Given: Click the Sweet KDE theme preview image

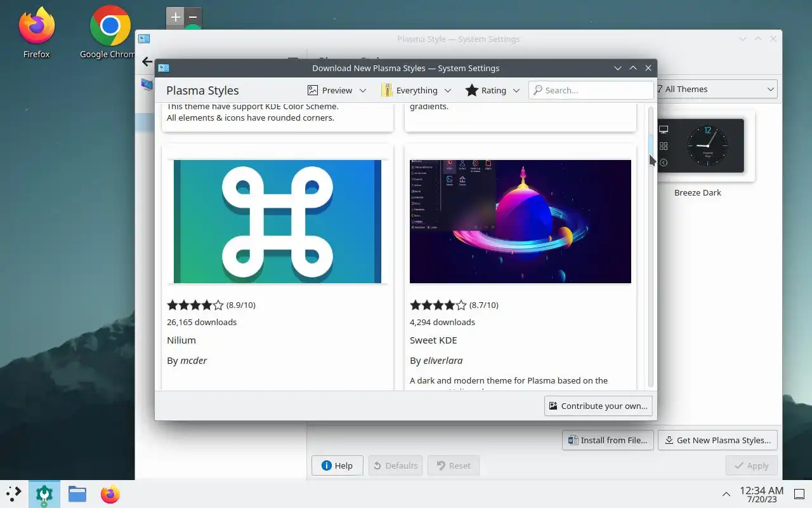Looking at the screenshot, I should [520, 221].
